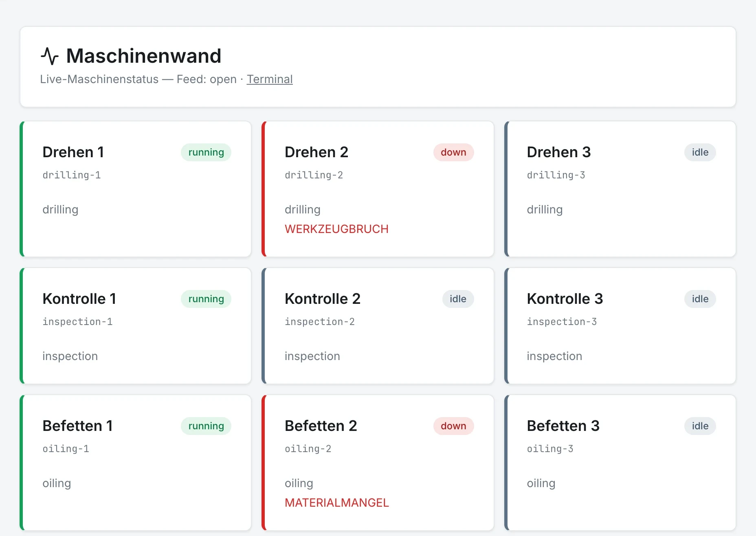Click the inspection type label in Kontrolle 2
The width and height of the screenshot is (756, 536).
(x=312, y=356)
